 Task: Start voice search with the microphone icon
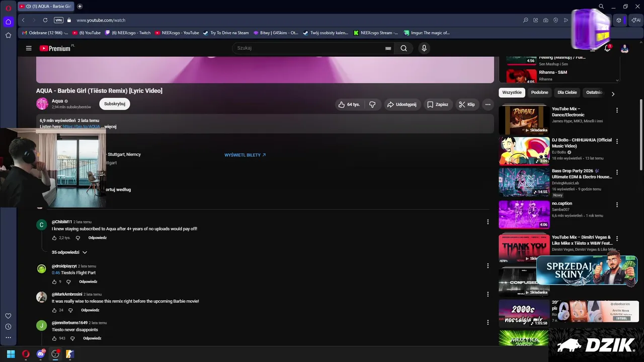pyautogui.click(x=424, y=48)
